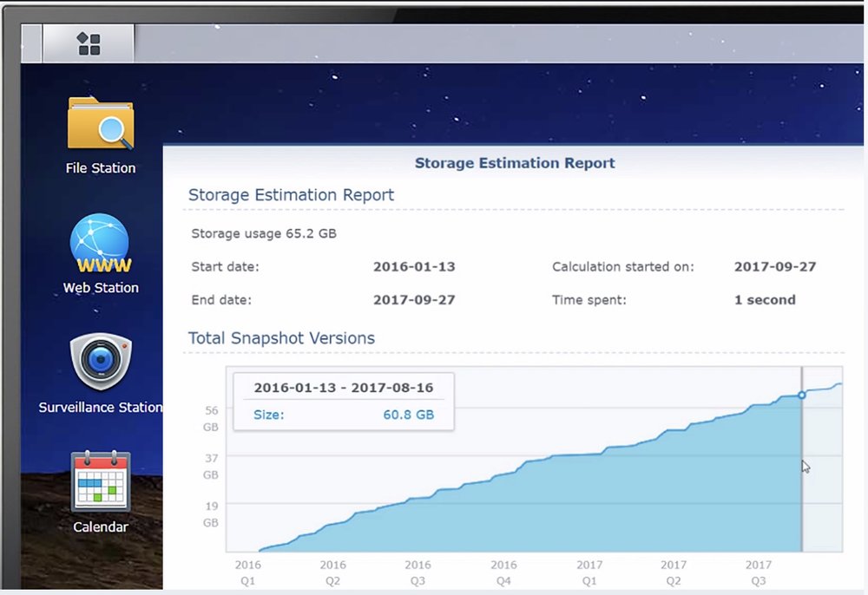Click the Time spent value 1 second
This screenshot has width=868, height=595.
765,300
